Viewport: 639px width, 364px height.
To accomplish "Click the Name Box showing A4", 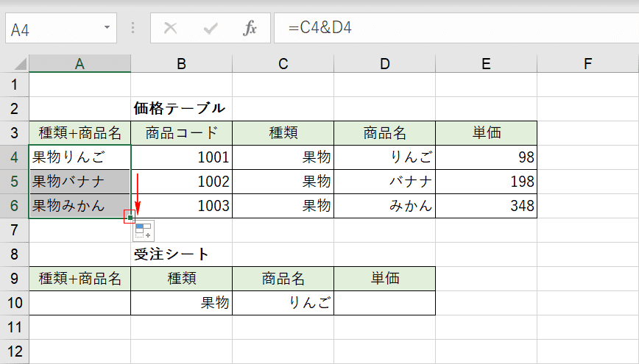I will 61,28.
